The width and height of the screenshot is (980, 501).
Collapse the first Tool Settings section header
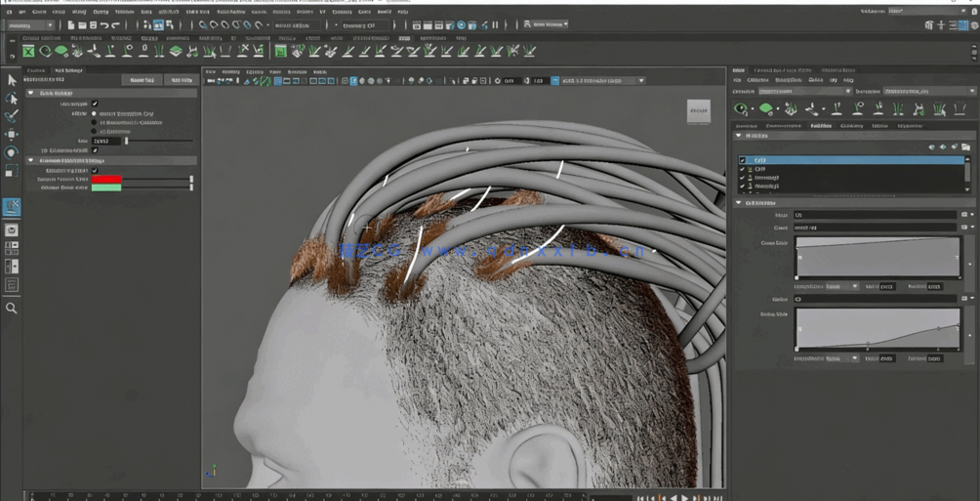[x=31, y=93]
